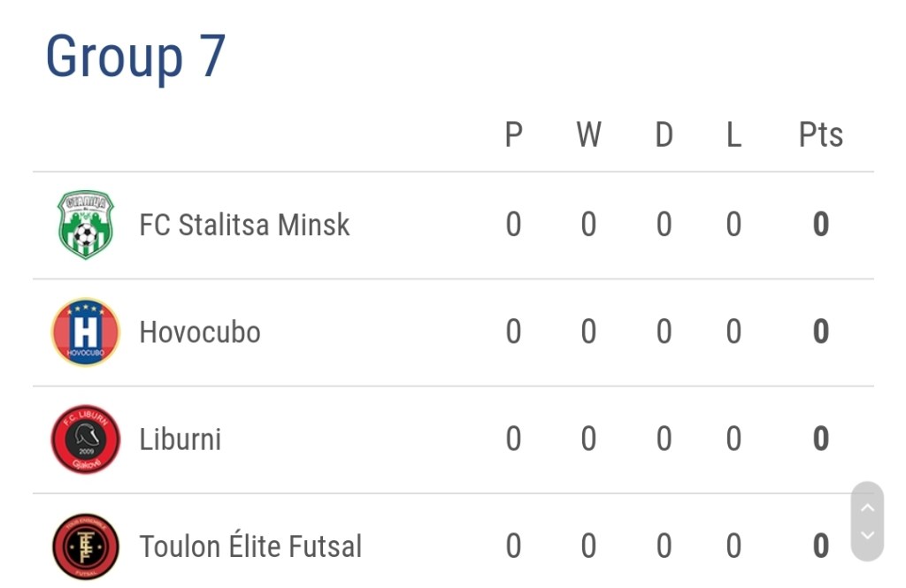The width and height of the screenshot is (906, 588).
Task: Click the W (wins) column header
Action: (588, 135)
